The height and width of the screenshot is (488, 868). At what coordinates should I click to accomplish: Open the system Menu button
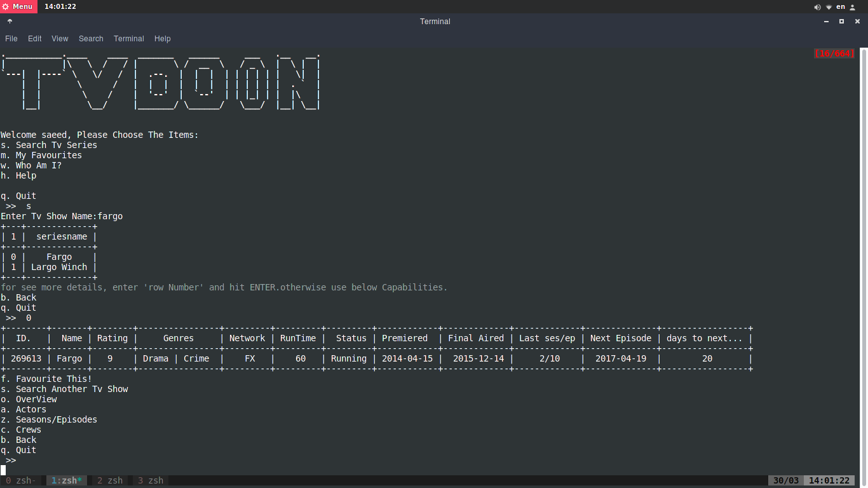(18, 6)
